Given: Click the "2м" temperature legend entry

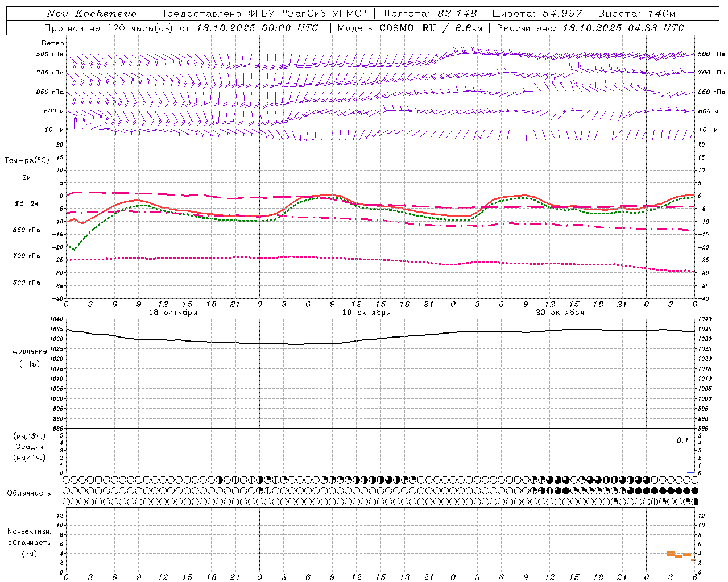Looking at the screenshot, I should 27,178.
